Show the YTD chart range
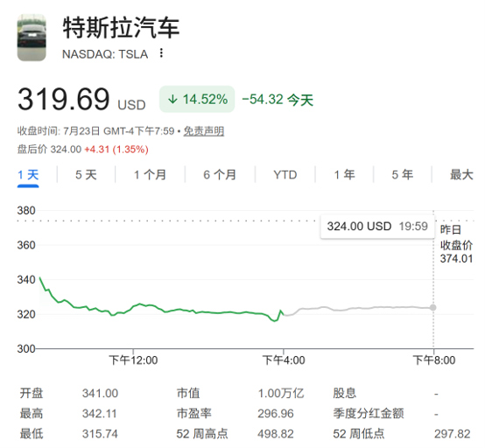 285,175
